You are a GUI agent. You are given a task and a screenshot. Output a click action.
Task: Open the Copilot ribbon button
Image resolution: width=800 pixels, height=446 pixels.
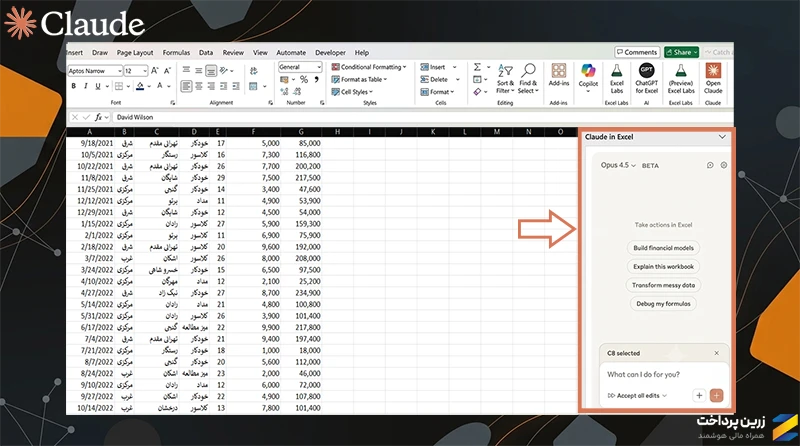pos(588,78)
